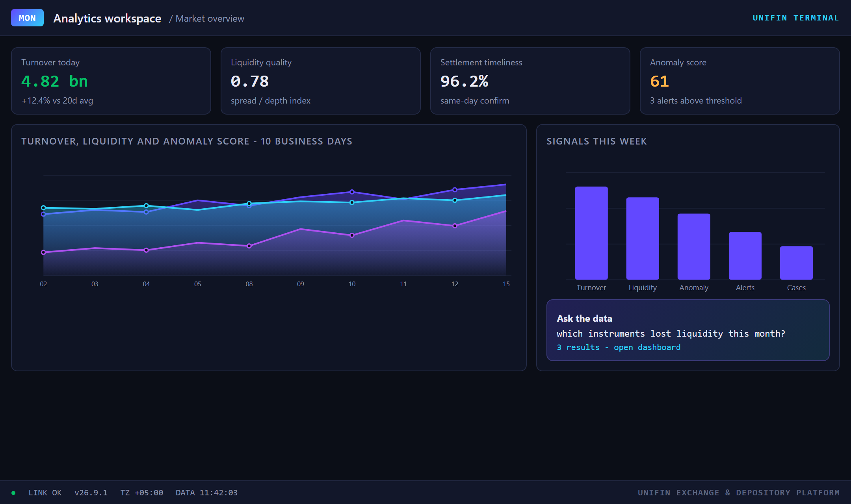Open the Anomaly score card label
The image size is (851, 504).
coord(678,63)
